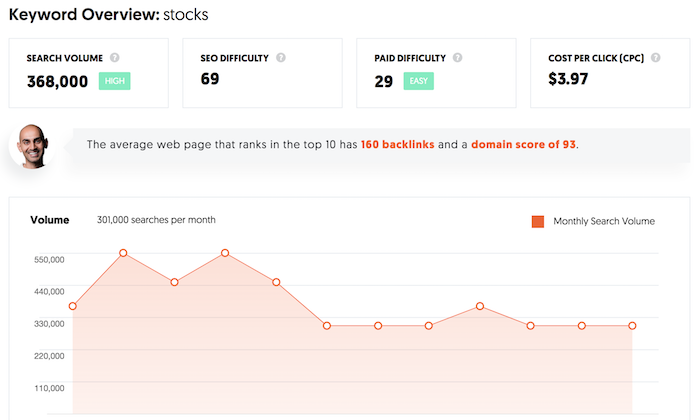
Task: Click help icon beside Search Volume
Action: (x=115, y=58)
